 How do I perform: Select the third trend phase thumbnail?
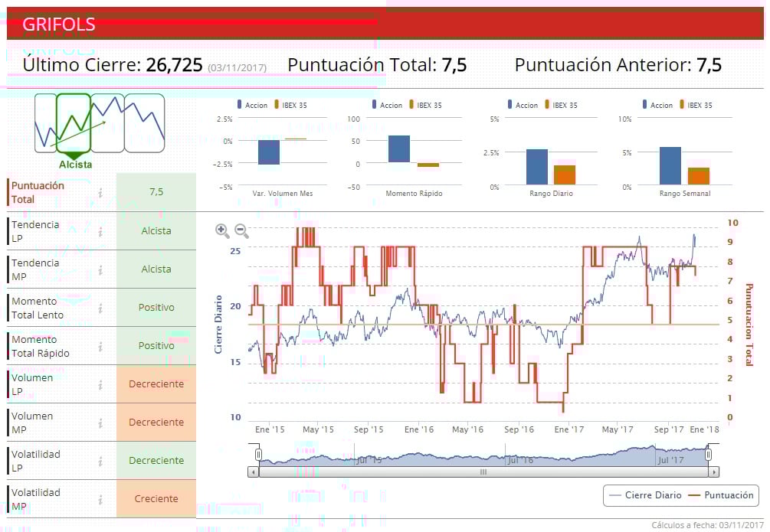pos(107,123)
